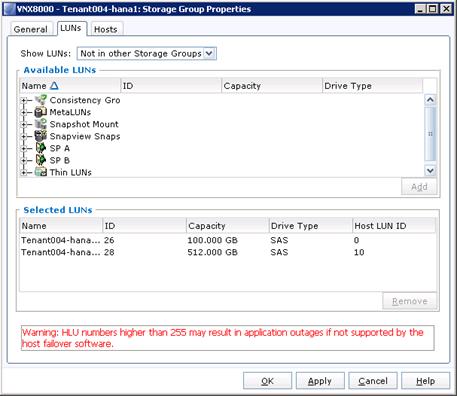Click the Host LUN ID column header
The image size is (457, 396).
tap(394, 226)
